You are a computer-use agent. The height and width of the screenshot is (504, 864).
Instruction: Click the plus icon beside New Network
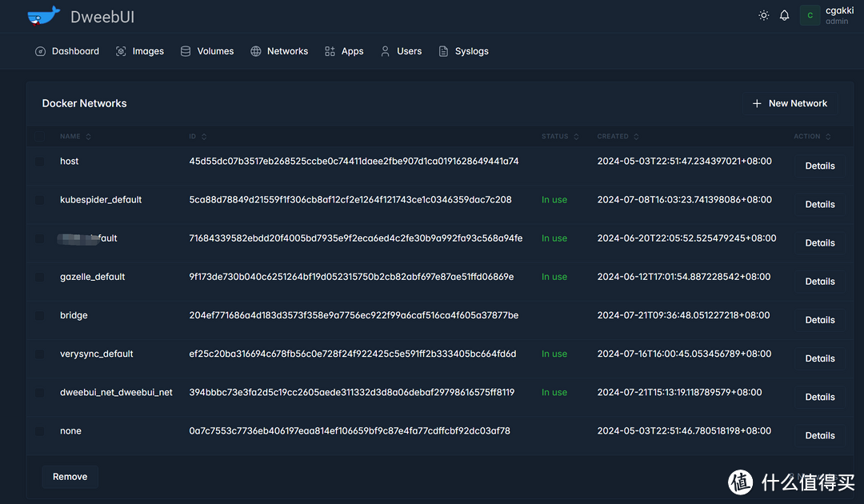tap(757, 103)
